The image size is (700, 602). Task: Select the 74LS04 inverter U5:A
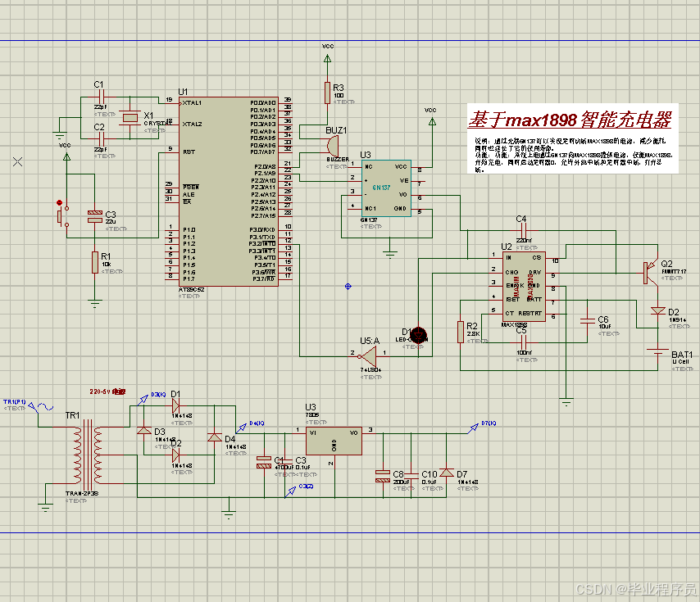pyautogui.click(x=369, y=356)
